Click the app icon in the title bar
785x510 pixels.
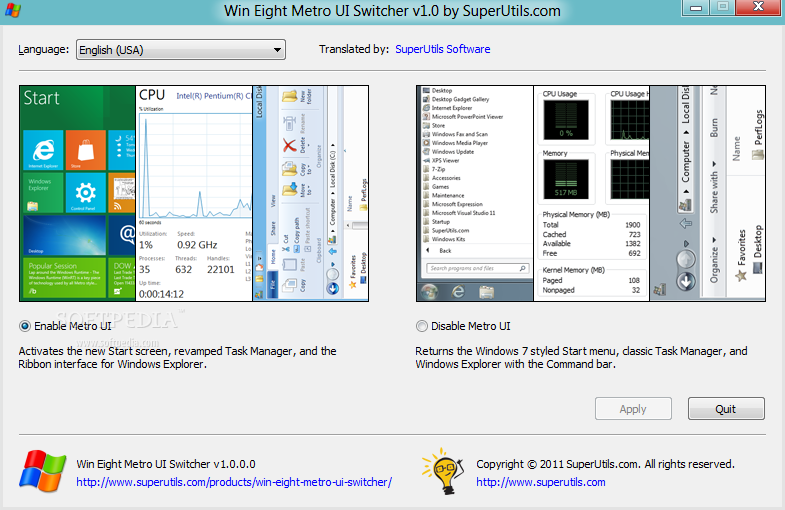pos(12,11)
